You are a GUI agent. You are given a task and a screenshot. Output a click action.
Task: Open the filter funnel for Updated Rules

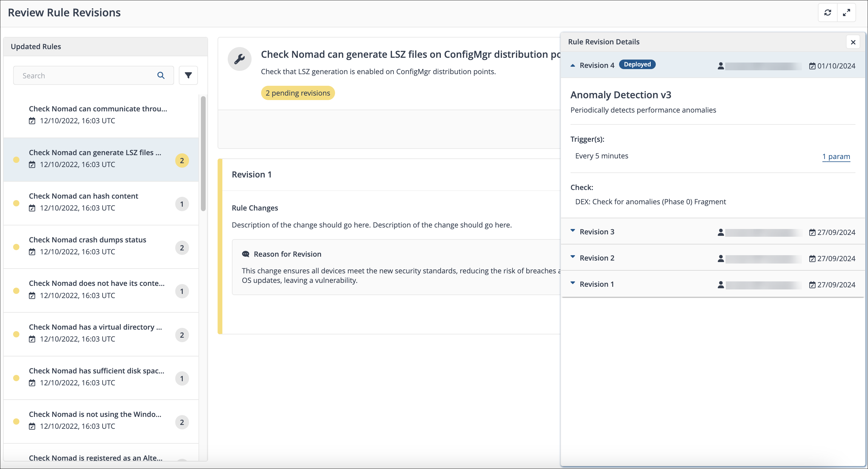pyautogui.click(x=188, y=75)
